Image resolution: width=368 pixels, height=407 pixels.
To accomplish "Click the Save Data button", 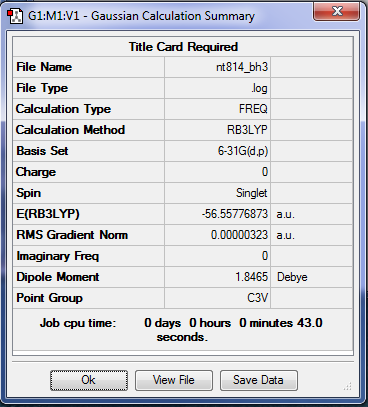I will point(258,380).
